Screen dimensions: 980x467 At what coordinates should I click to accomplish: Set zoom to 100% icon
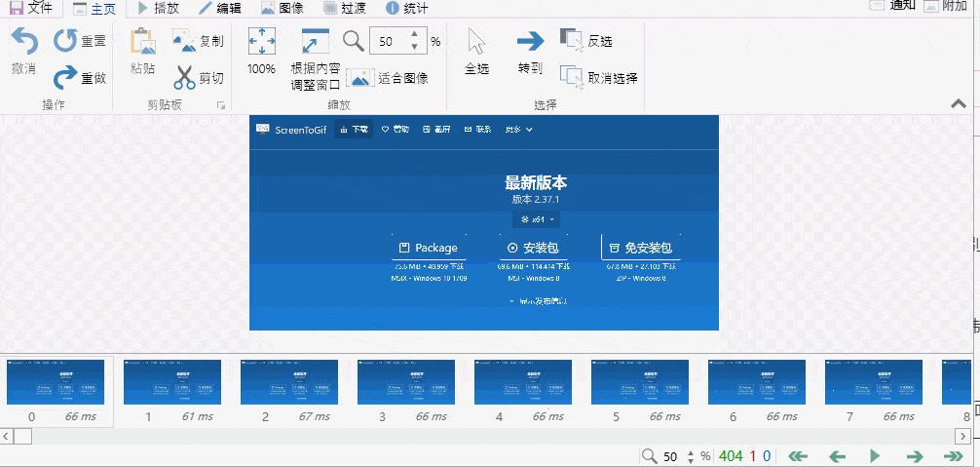pyautogui.click(x=262, y=41)
